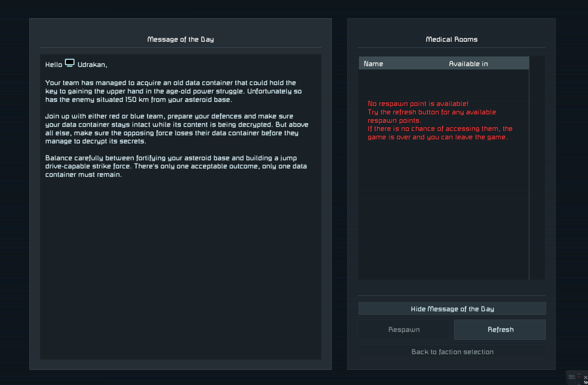Click the 'No respawn point is available!' warning
The height and width of the screenshot is (385, 588).
pos(418,104)
